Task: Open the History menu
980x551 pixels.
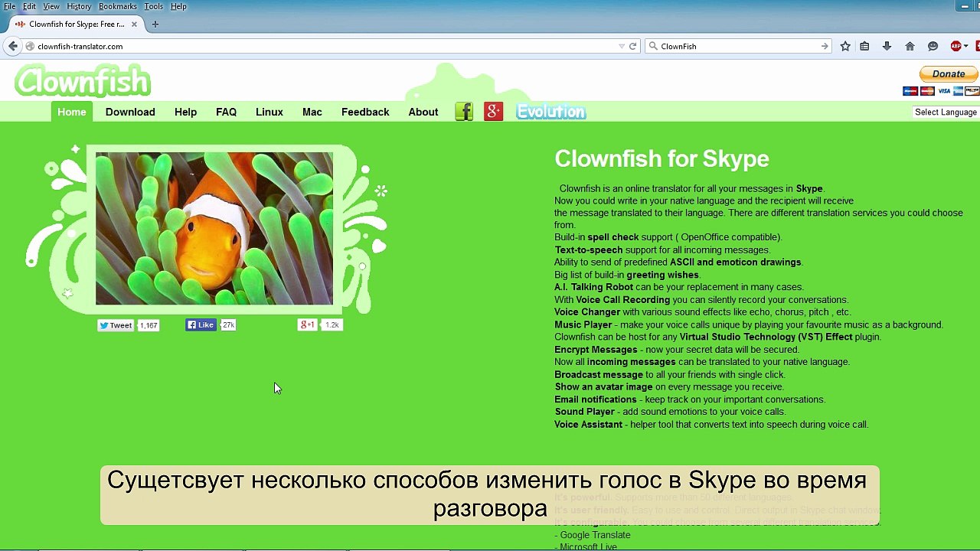Action: click(79, 6)
